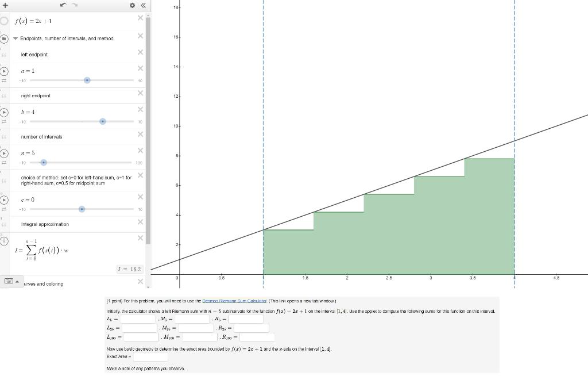Click the quote icon beside 'right endpoint' note

tap(4, 96)
